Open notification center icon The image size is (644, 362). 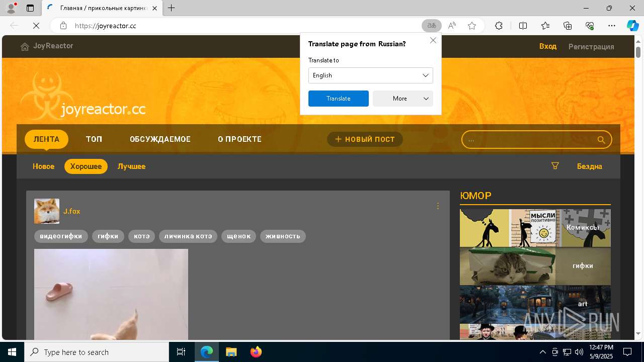627,352
